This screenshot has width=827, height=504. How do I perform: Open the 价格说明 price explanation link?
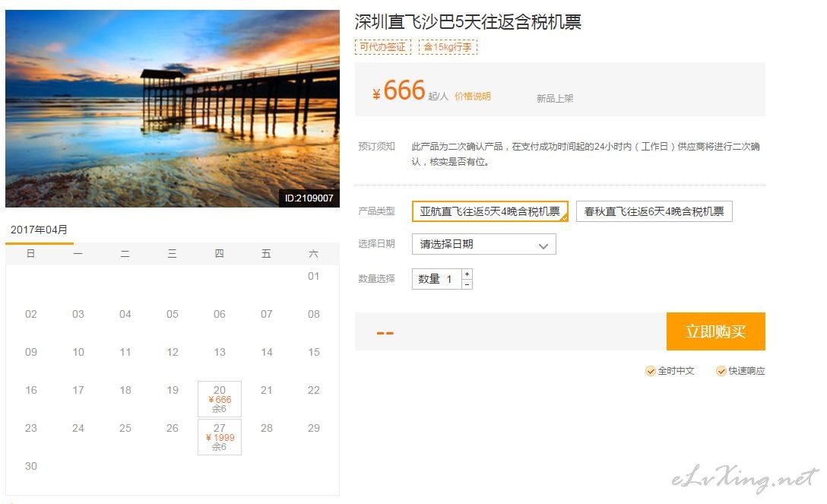(x=473, y=97)
